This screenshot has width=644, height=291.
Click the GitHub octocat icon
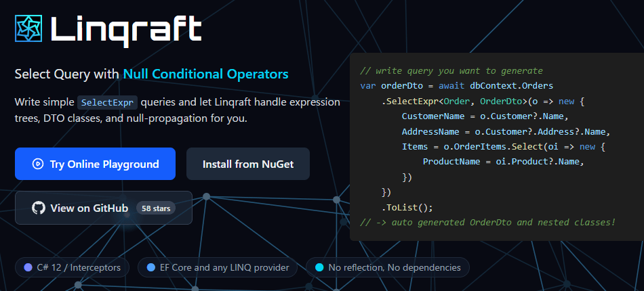point(38,208)
